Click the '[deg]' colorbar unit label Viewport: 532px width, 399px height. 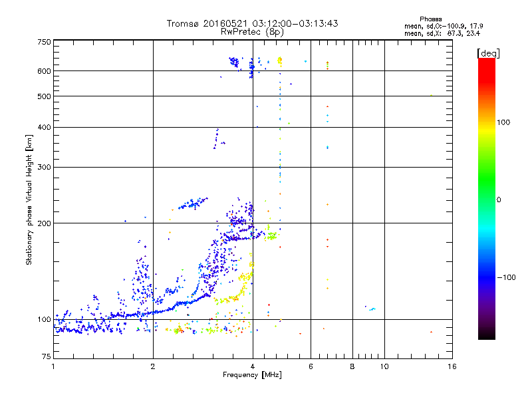488,53
